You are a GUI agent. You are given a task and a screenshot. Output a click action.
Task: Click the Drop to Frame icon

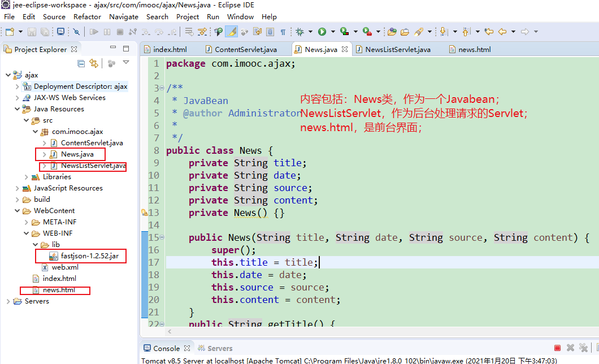[189, 32]
